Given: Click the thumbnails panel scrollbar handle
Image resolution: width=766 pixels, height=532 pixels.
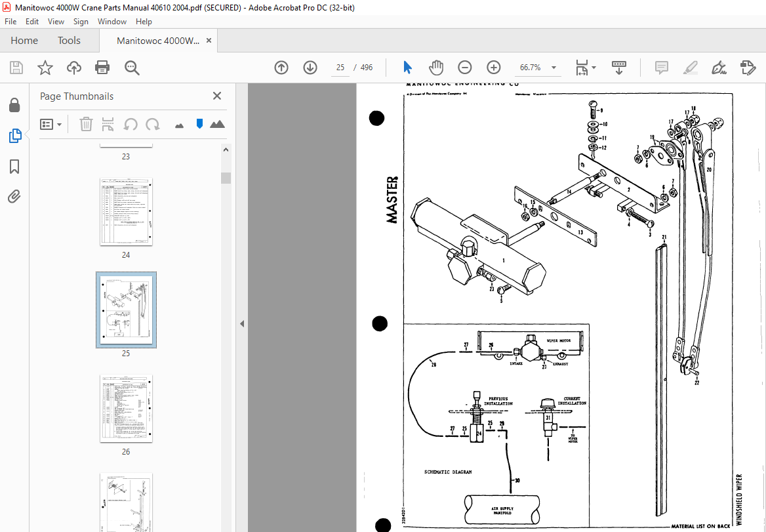Looking at the screenshot, I should (x=226, y=178).
